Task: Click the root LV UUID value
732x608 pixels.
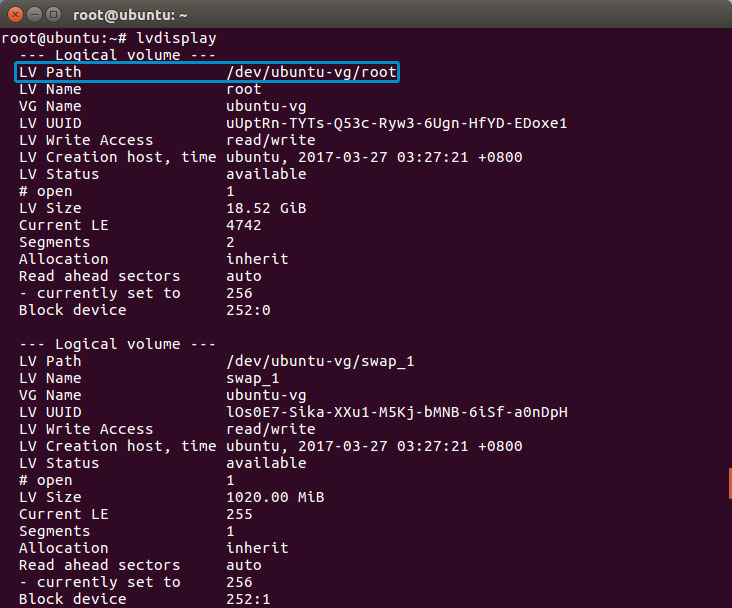Action: pyautogui.click(x=396, y=123)
